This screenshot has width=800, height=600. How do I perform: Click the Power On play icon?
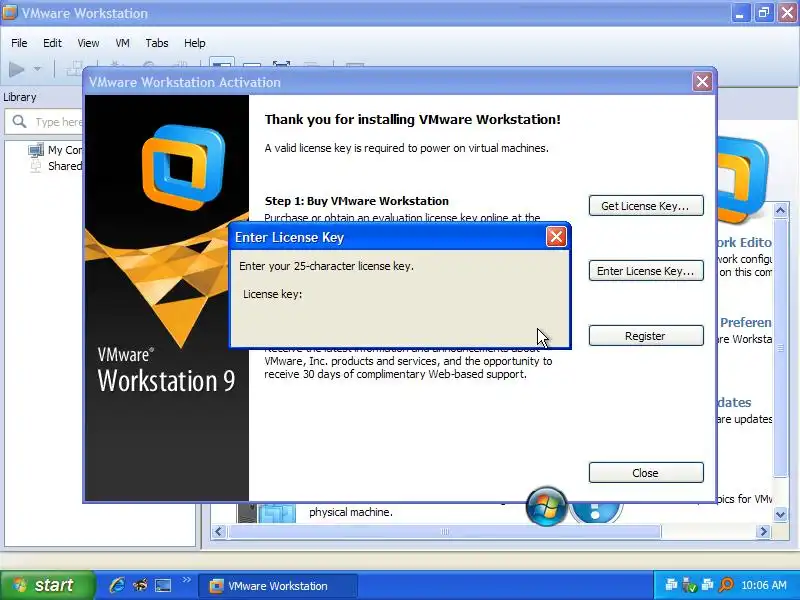pos(17,69)
